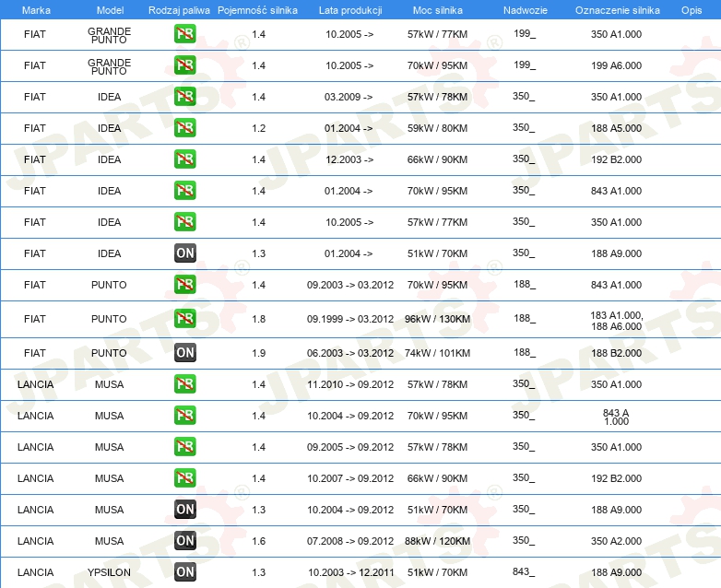Click petrol icon in MUSA 70kW / 95KM row
This screenshot has width=721, height=588.
coord(184,415)
